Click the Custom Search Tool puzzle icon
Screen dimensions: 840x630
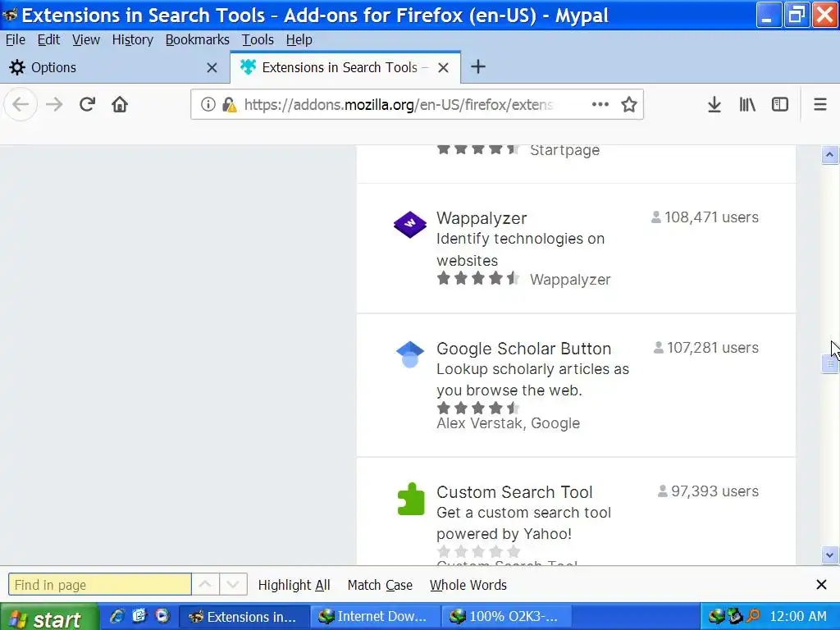click(x=411, y=499)
